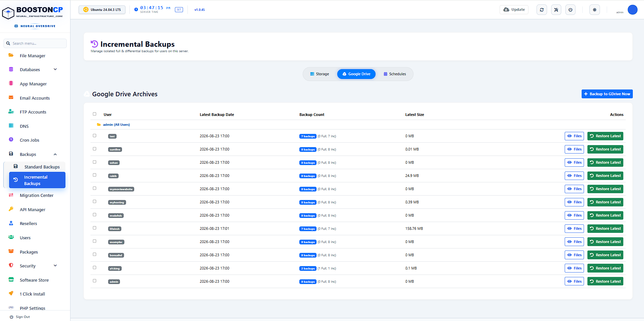The height and width of the screenshot is (321, 644).
Task: Click the Update button
Action: pyautogui.click(x=514, y=9)
